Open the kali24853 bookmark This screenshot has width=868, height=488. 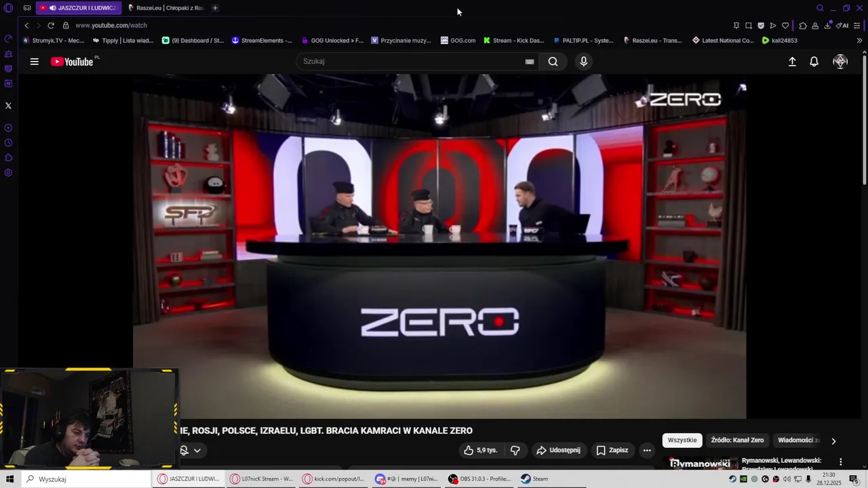[779, 41]
